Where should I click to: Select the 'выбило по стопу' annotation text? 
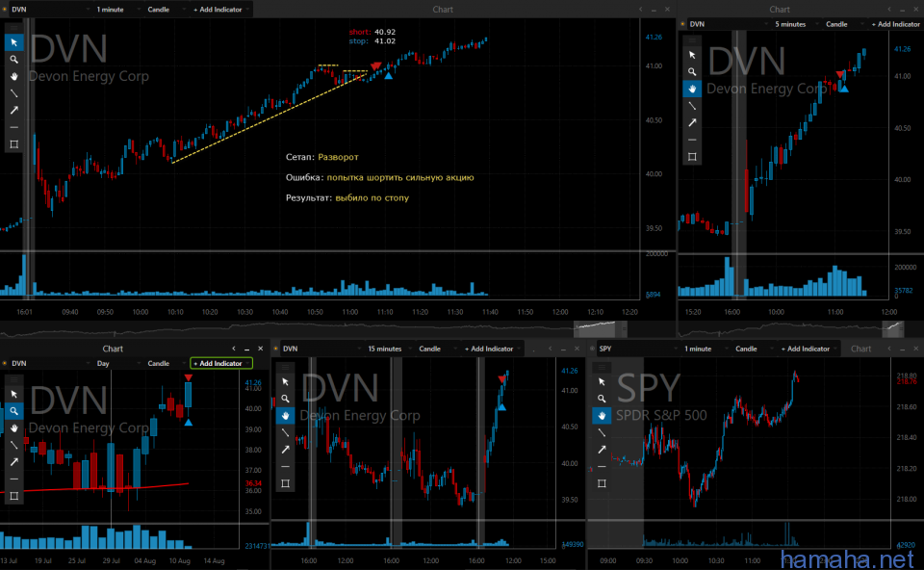tap(372, 198)
